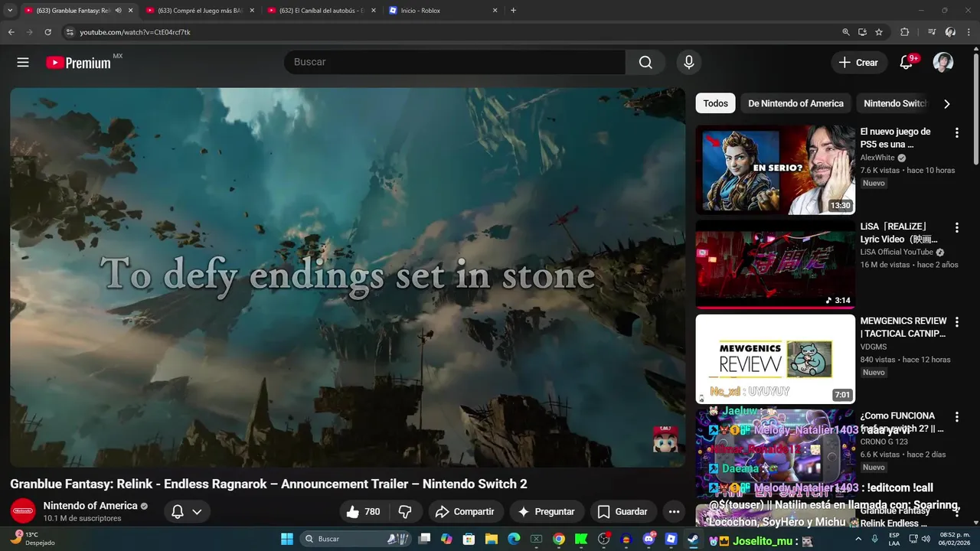Show more filter chips with right arrow
This screenshot has height=551, width=980.
click(946, 103)
